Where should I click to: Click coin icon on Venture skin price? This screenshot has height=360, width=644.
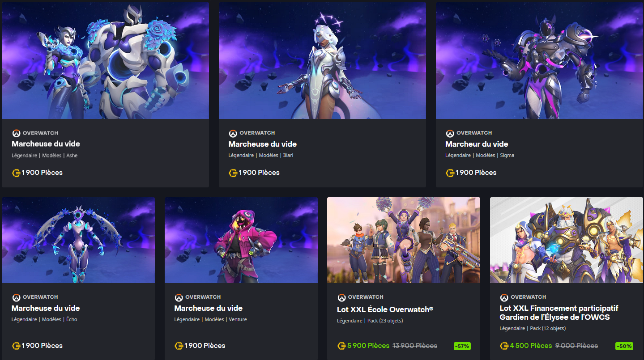pos(179,346)
